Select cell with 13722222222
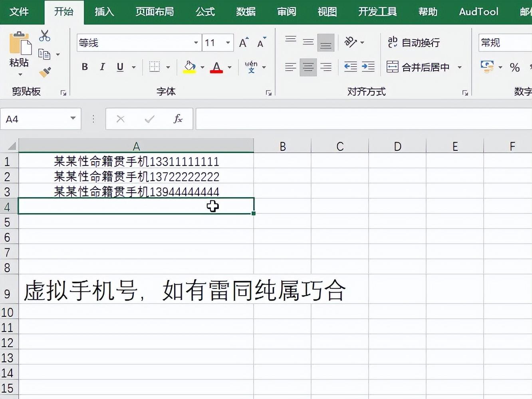The height and width of the screenshot is (399, 532). pyautogui.click(x=136, y=176)
